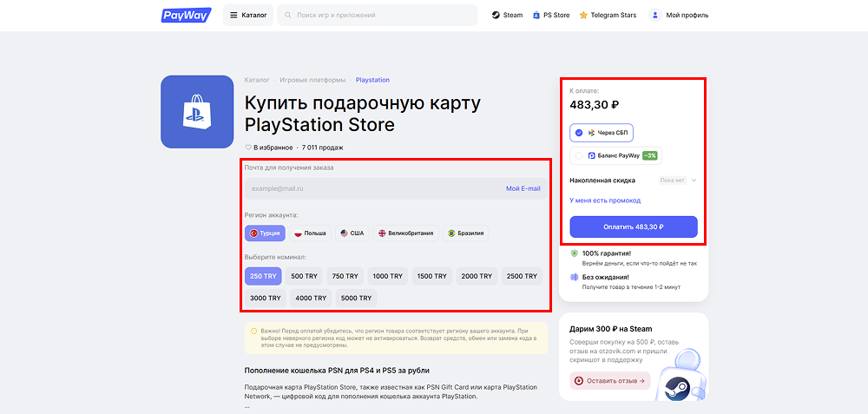
Task: Open the PS Store bag icon in header
Action: pyautogui.click(x=536, y=16)
